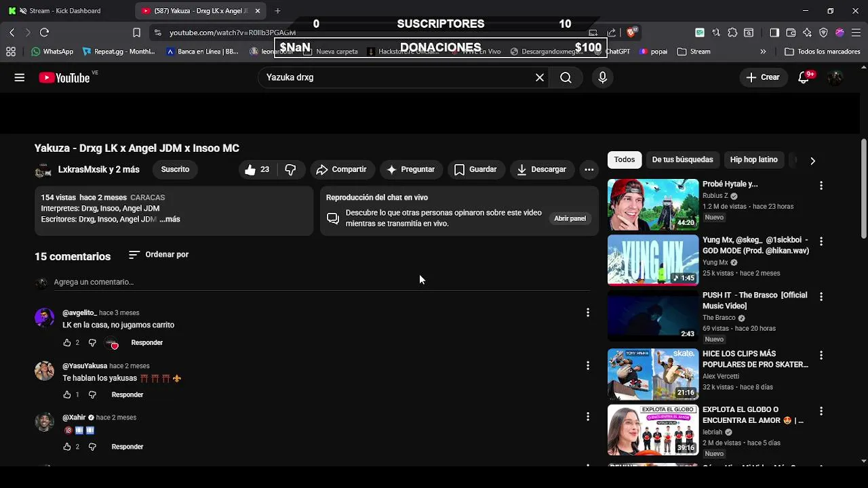868x488 pixels.
Task: Open the PUSH IT - The Brasco title
Action: click(755, 300)
